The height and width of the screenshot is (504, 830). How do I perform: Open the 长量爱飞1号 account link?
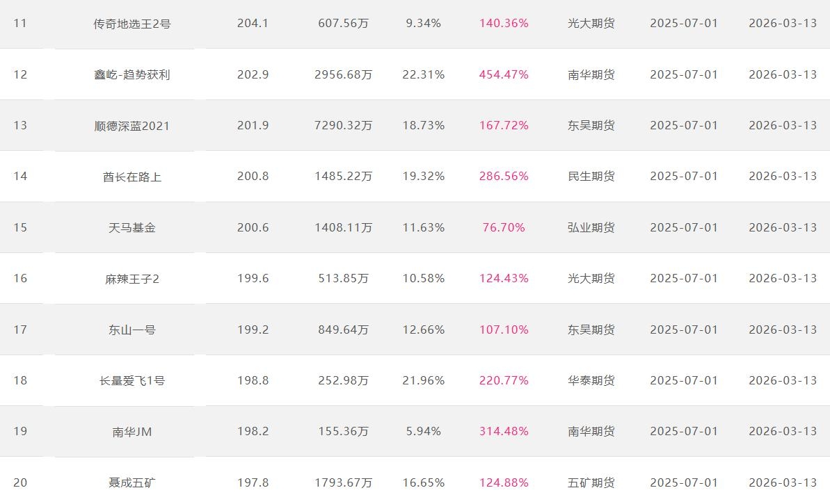132,381
